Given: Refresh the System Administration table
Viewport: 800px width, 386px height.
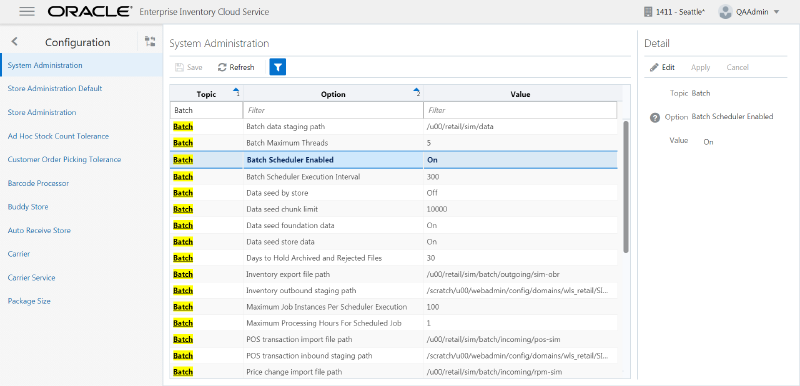Looking at the screenshot, I should click(x=236, y=67).
